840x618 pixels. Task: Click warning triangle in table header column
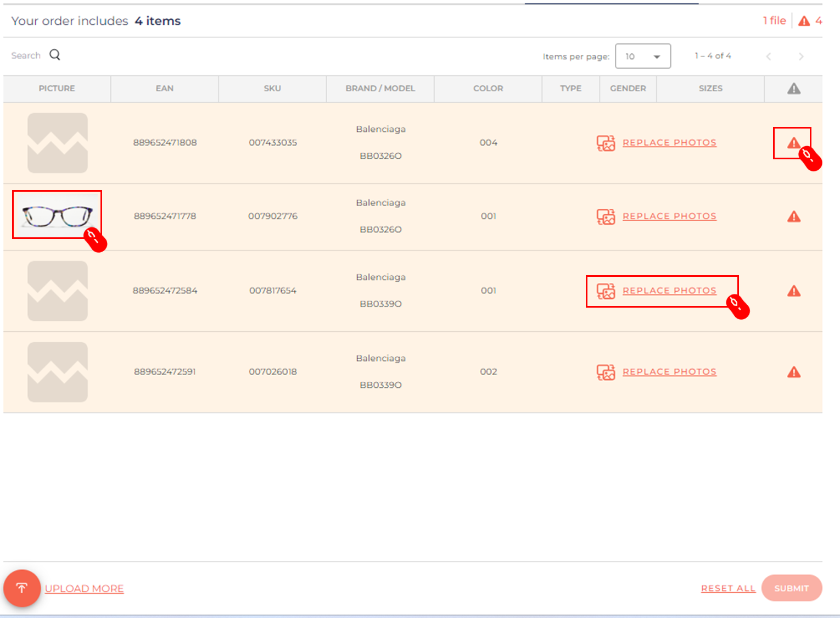coord(793,88)
